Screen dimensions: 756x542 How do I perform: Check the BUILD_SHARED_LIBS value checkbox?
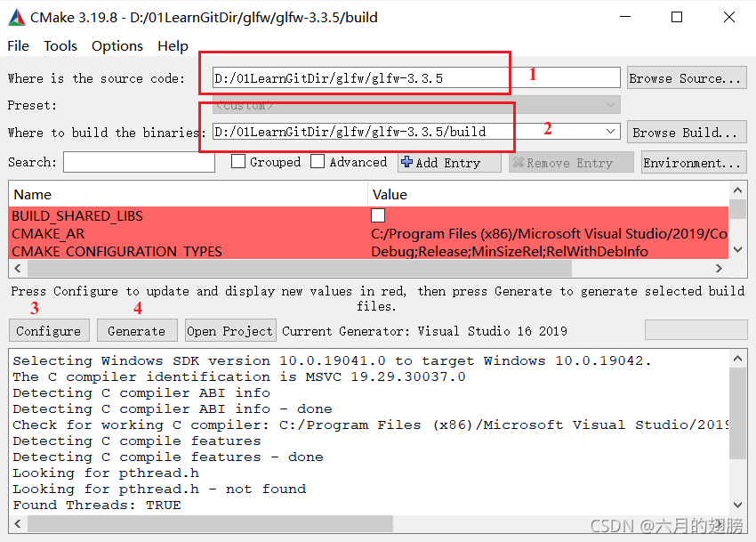tap(378, 215)
